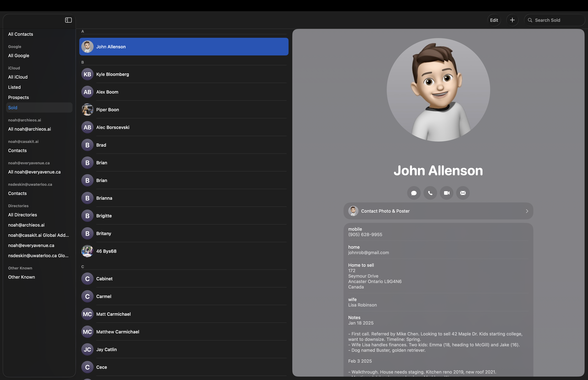
Task: Select All Contacts in the sidebar
Action: 20,34
